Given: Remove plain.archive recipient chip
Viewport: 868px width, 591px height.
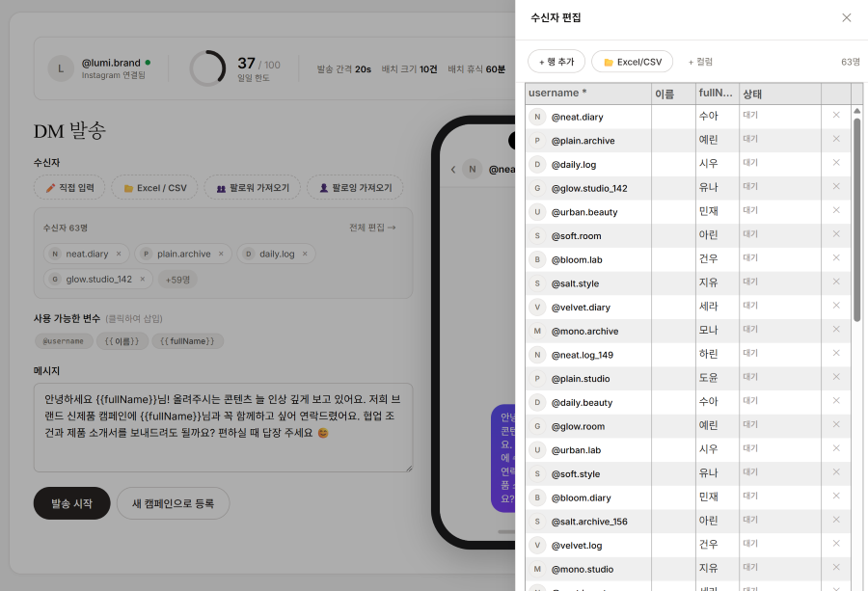Looking at the screenshot, I should click(x=221, y=254).
